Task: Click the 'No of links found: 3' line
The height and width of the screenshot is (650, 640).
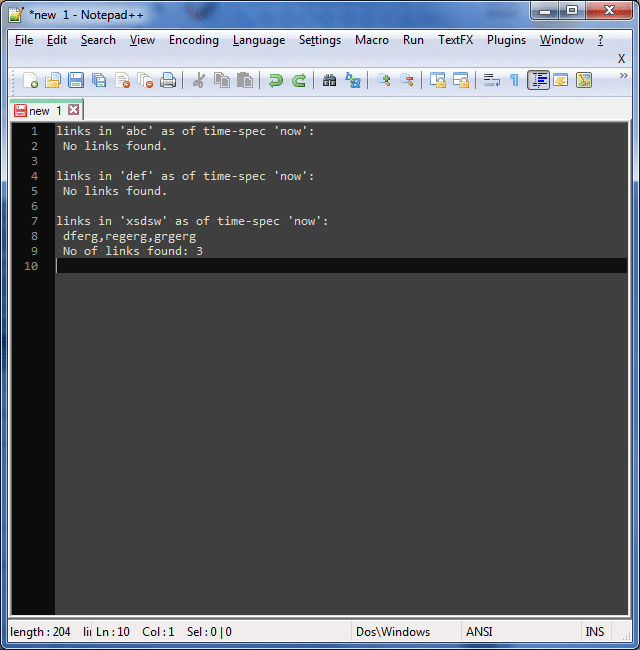Action: (x=133, y=251)
